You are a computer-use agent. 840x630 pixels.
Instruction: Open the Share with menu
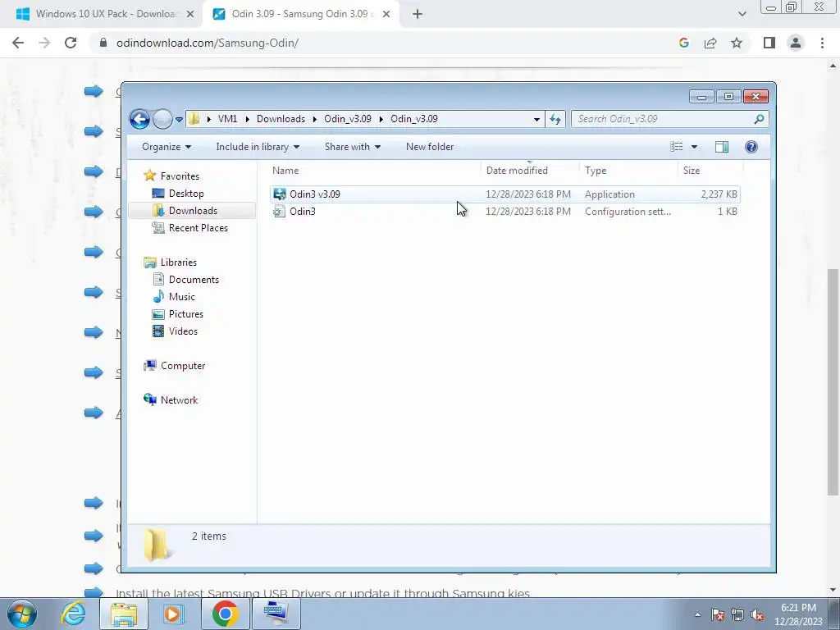point(353,147)
